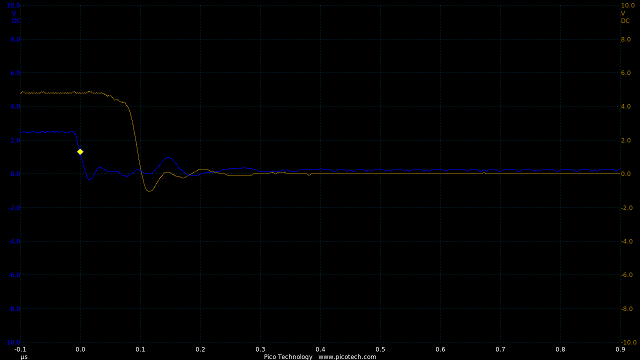The image size is (640, 360).
Task: Click the 0.5 time axis label
Action: click(380, 349)
